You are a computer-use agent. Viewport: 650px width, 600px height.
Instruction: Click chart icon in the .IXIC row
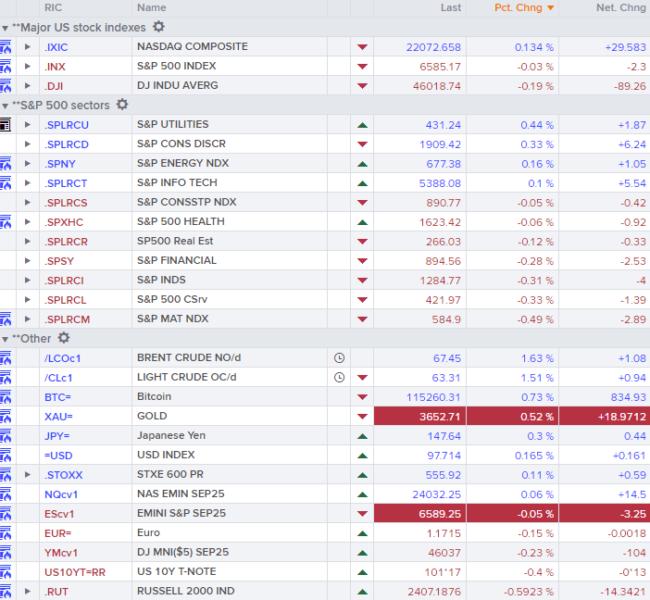pos(5,47)
